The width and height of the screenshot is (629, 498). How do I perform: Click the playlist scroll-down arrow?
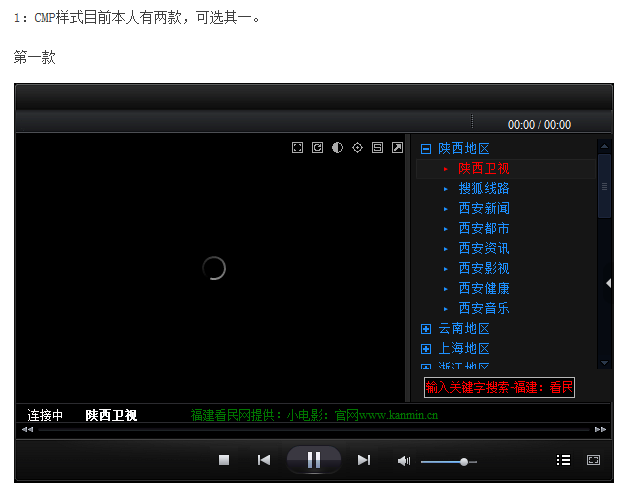tap(604, 363)
